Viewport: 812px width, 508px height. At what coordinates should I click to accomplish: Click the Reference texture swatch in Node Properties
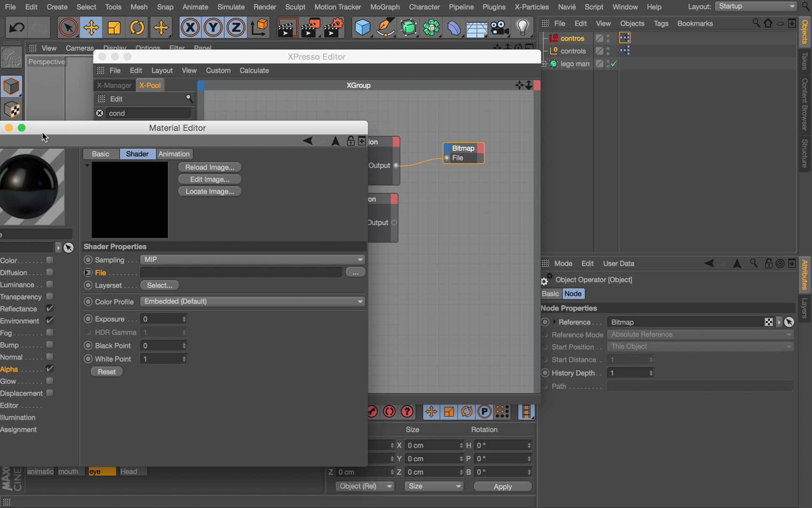click(768, 322)
